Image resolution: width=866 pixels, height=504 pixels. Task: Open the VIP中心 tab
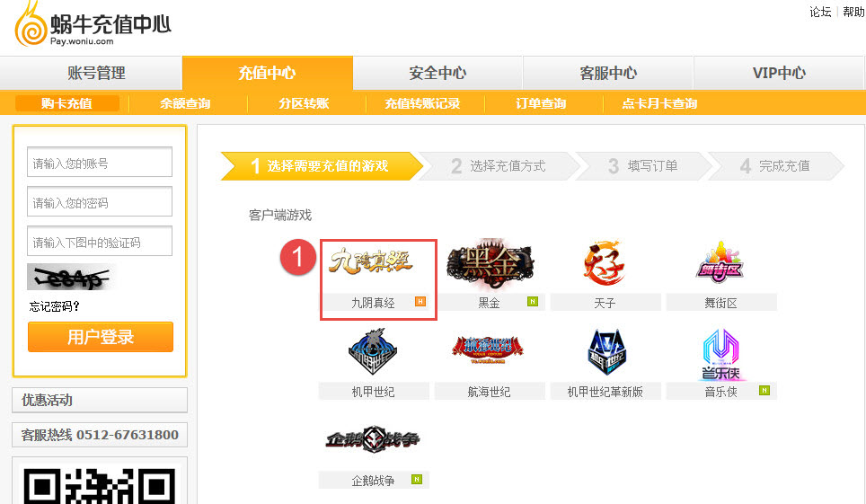[x=779, y=73]
